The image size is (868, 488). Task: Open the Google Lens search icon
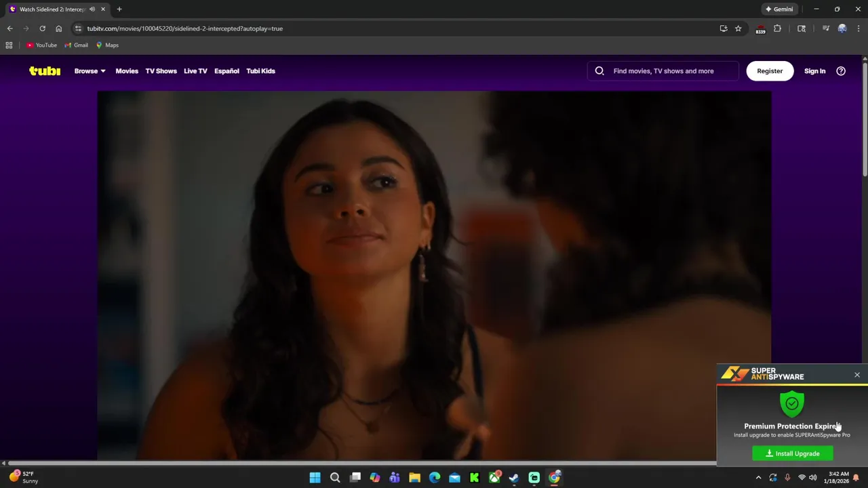pos(802,28)
